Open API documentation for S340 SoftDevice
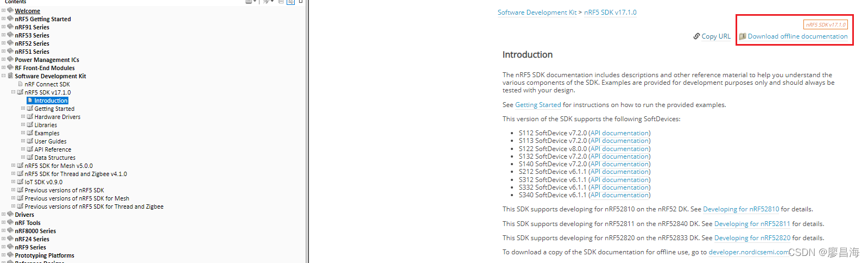The width and height of the screenshot is (868, 263). coord(619,195)
